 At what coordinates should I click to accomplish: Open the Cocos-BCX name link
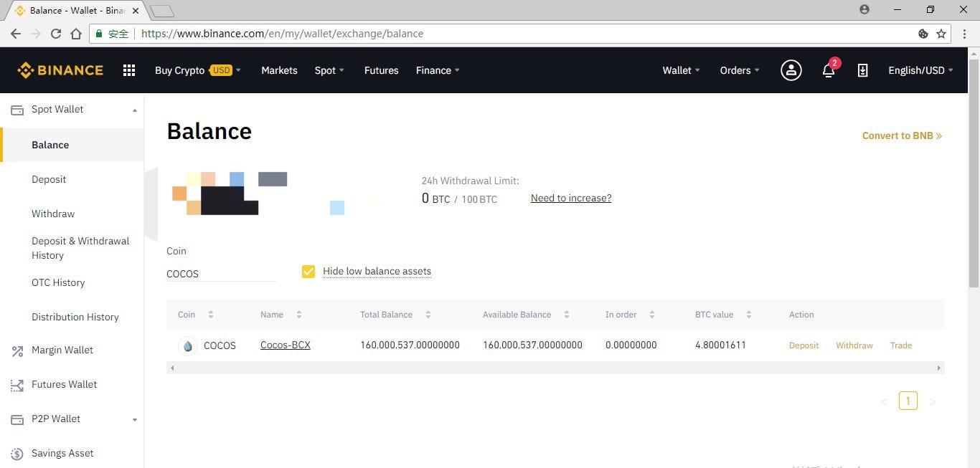pos(286,345)
